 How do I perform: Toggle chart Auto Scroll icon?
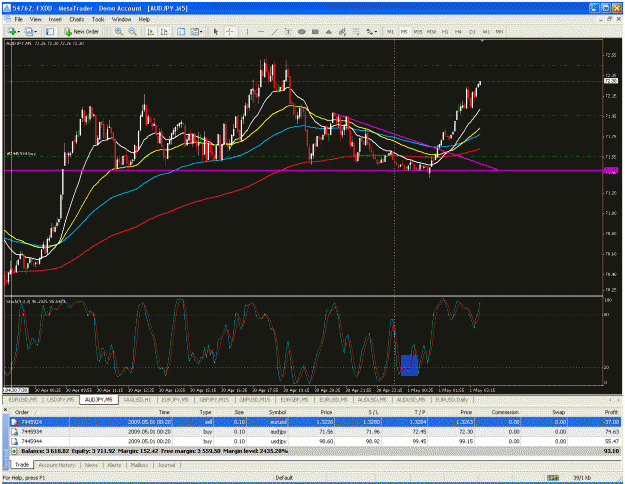coord(150,31)
